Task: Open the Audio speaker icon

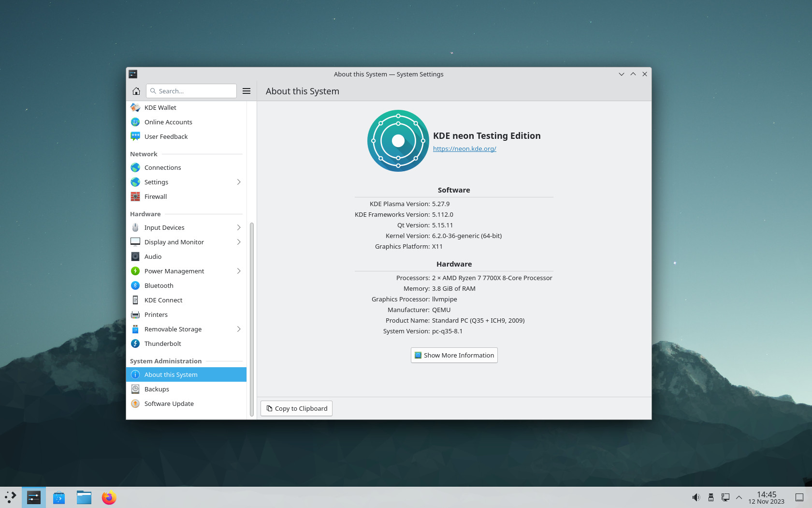Action: pos(135,256)
